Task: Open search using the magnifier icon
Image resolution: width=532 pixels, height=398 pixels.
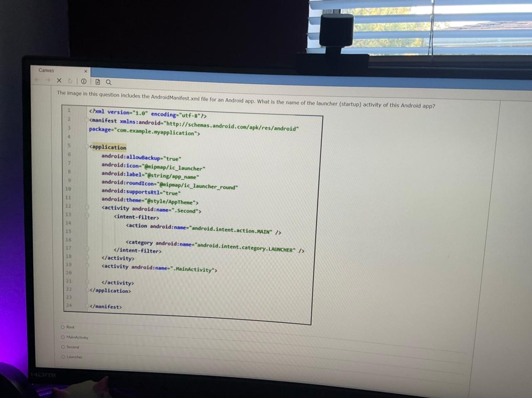Action: click(108, 82)
